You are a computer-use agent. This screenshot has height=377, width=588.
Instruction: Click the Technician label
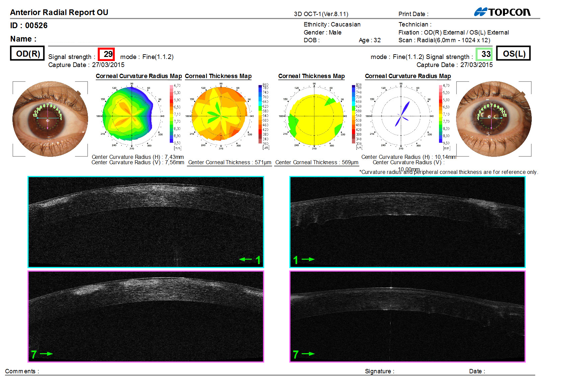tap(415, 24)
